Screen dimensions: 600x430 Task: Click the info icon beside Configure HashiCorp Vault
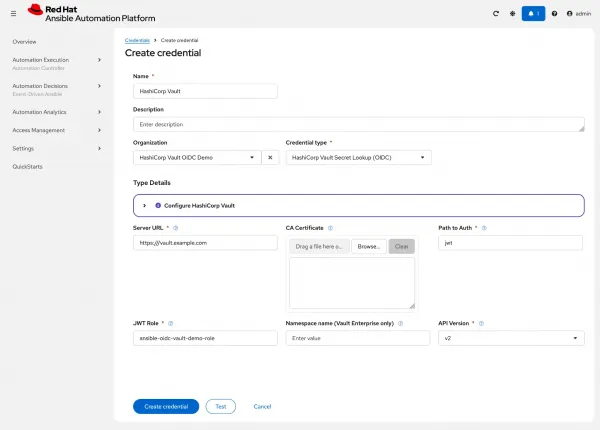tap(158, 205)
